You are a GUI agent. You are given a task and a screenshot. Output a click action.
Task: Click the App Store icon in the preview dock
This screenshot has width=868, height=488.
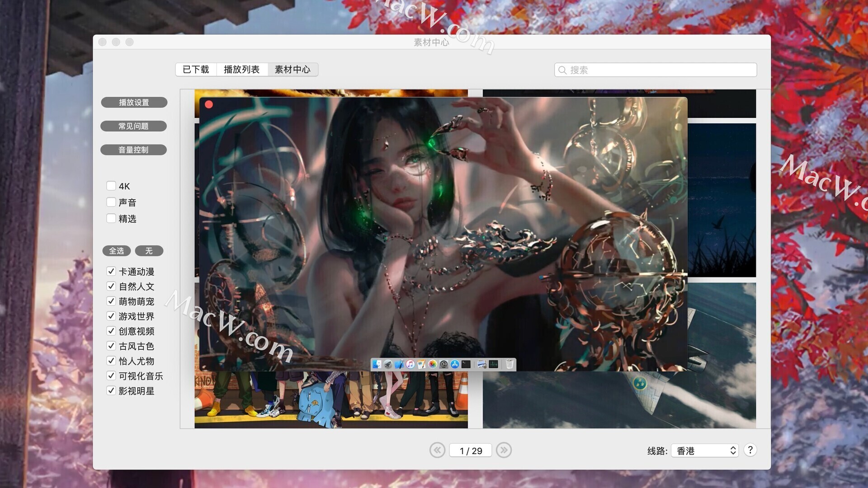(x=455, y=364)
